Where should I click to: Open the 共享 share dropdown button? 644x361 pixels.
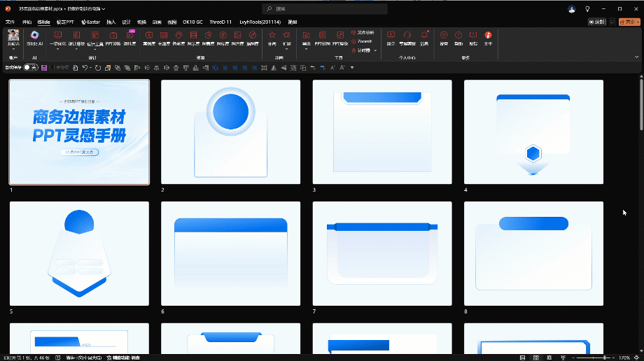pyautogui.click(x=629, y=22)
